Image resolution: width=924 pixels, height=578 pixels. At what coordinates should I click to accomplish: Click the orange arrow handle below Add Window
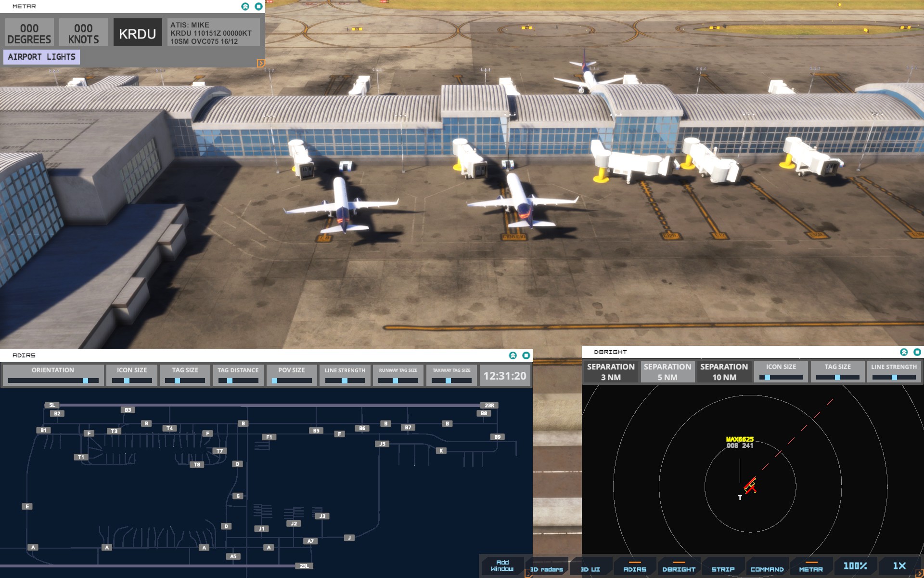click(x=528, y=574)
